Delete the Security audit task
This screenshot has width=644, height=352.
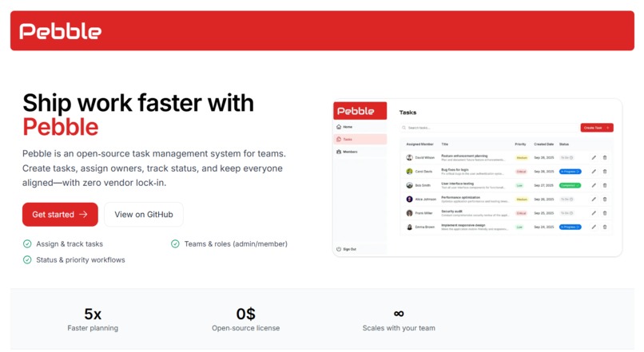[x=605, y=213]
